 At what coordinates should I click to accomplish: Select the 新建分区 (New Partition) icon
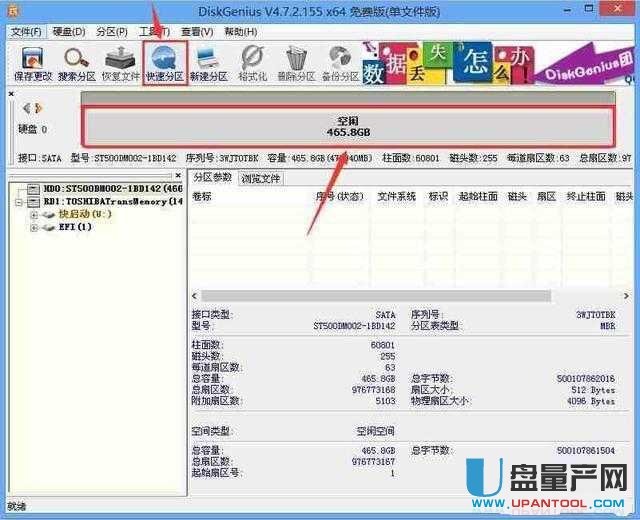point(209,62)
